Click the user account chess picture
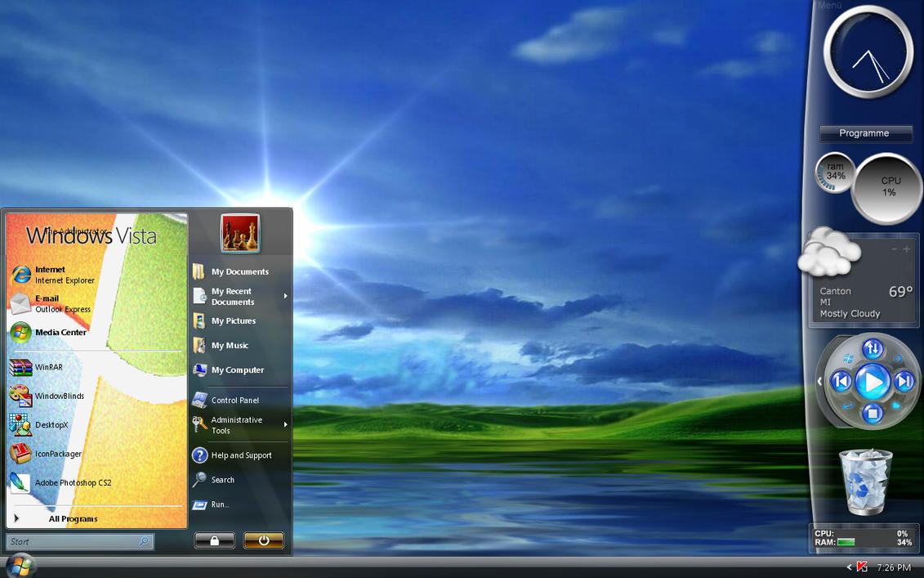The image size is (924, 578). 240,233
